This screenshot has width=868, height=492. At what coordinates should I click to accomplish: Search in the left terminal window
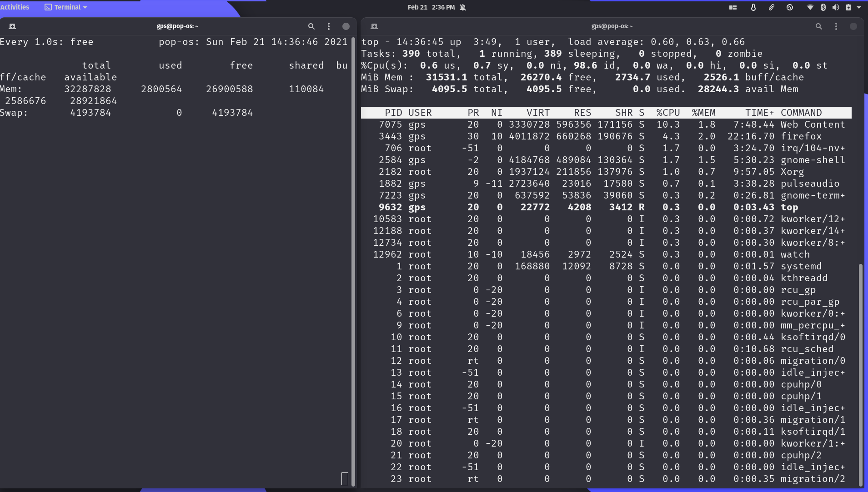pos(311,26)
